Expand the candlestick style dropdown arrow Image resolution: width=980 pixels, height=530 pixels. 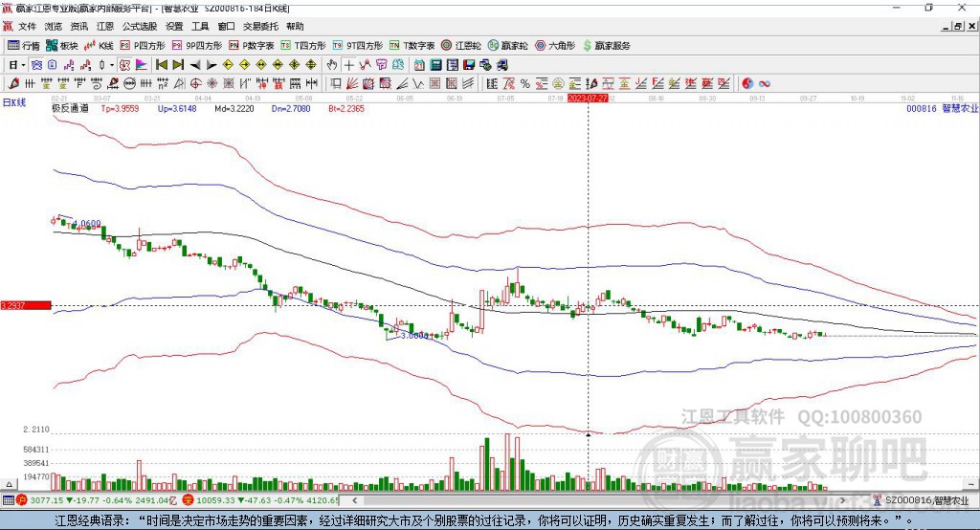click(112, 65)
